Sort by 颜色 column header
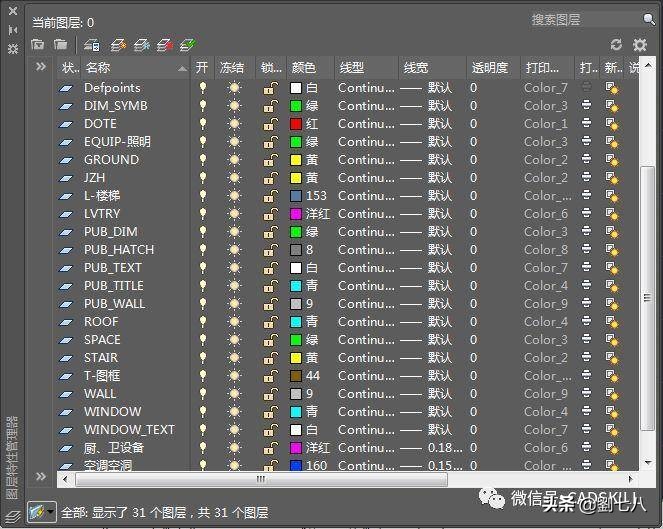 tap(310, 68)
